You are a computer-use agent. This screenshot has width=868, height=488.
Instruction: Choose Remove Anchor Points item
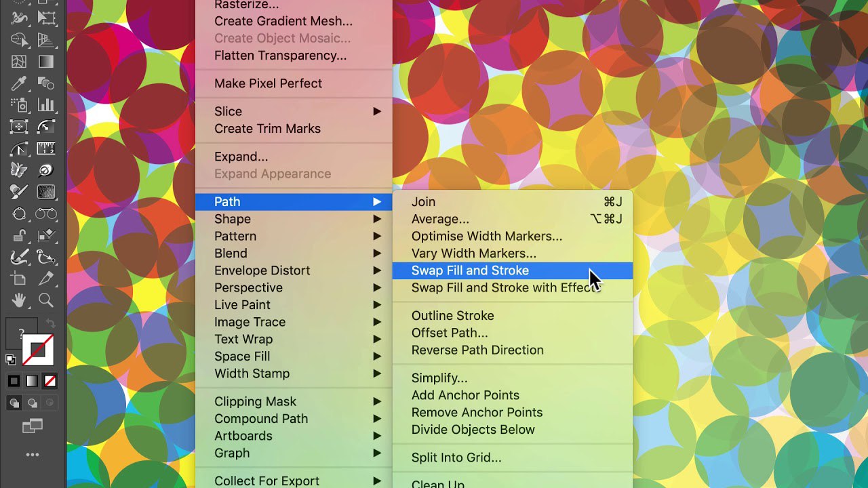tap(513, 412)
